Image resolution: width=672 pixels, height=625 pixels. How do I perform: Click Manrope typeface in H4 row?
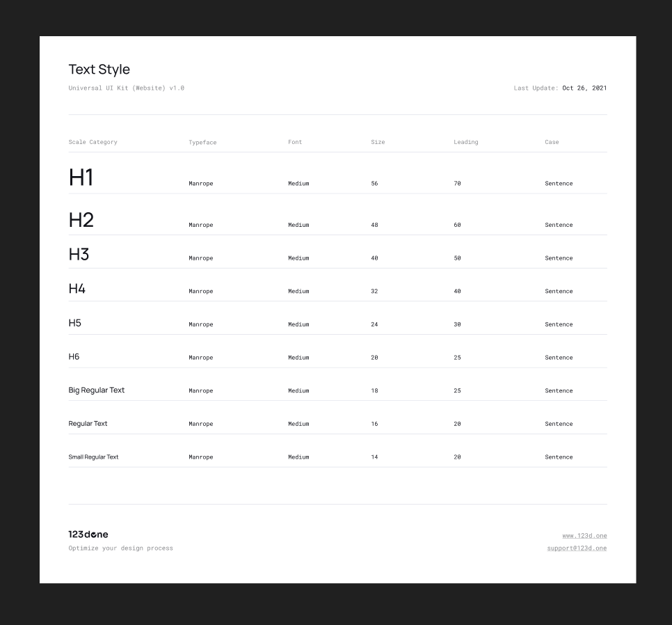coord(201,291)
